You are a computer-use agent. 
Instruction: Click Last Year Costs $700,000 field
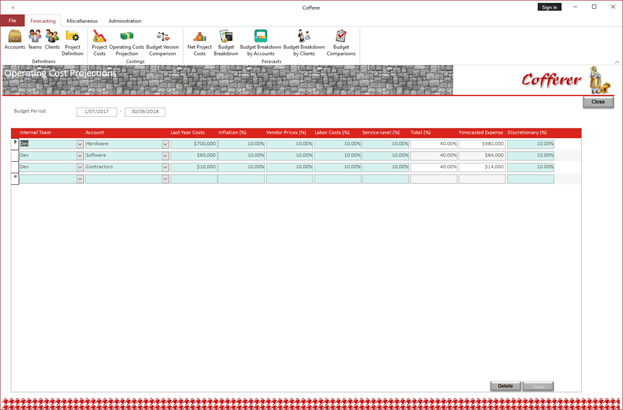tap(194, 144)
